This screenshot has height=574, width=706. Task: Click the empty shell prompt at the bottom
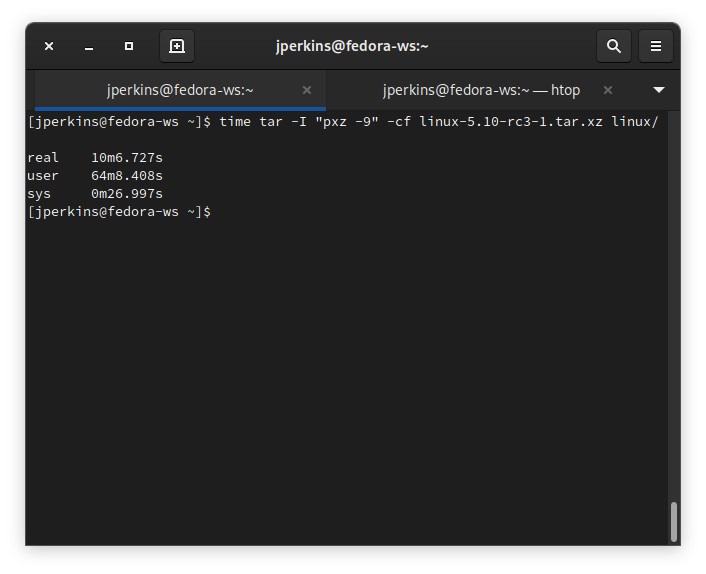(x=119, y=212)
